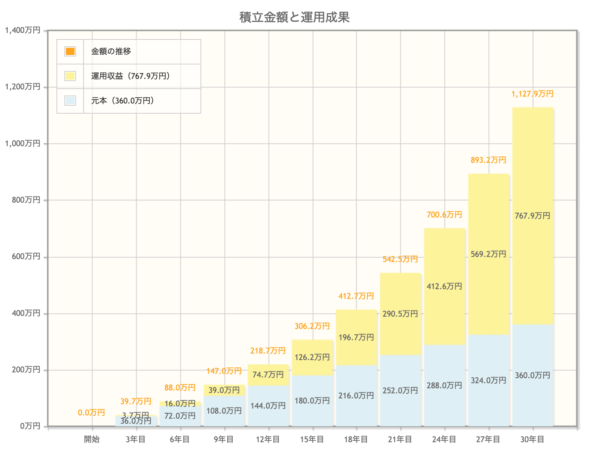The height and width of the screenshot is (465, 600).
Task: Select the 569.2万円 yellow segment at 27年目
Action: tap(489, 254)
